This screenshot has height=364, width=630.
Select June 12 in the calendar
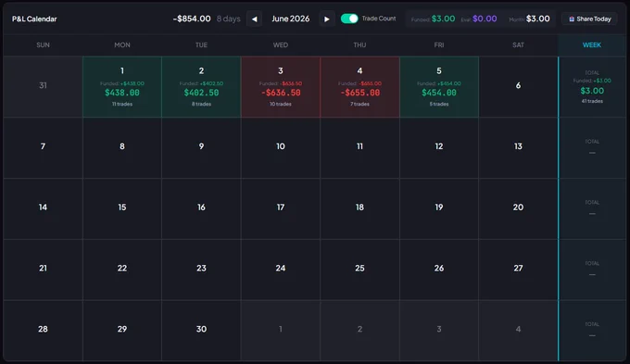click(x=439, y=148)
